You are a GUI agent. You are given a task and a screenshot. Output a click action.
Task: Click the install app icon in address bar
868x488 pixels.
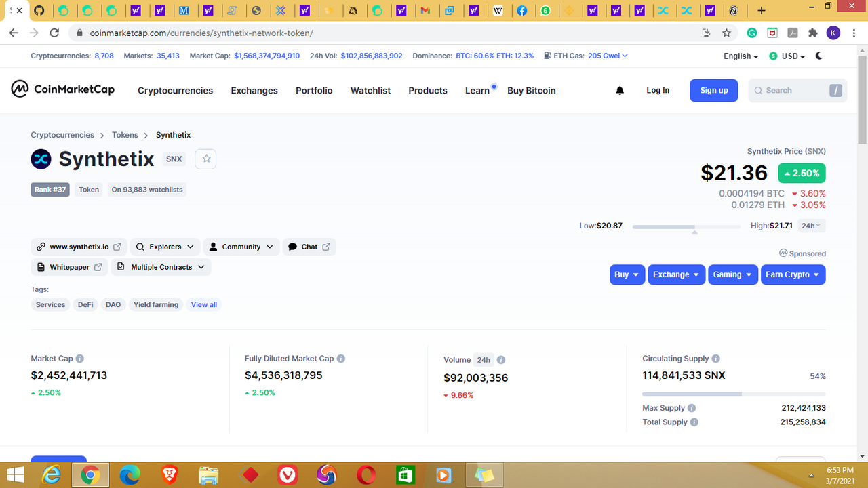pyautogui.click(x=707, y=33)
